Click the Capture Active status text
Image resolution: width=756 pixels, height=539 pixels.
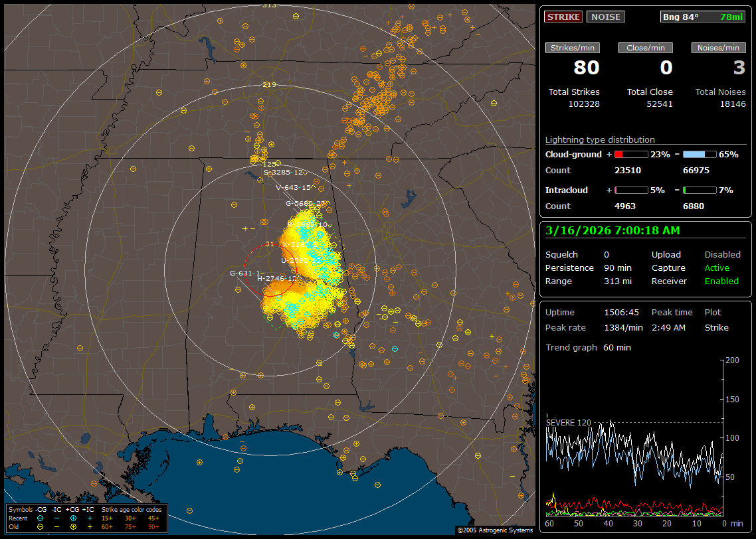pos(716,268)
